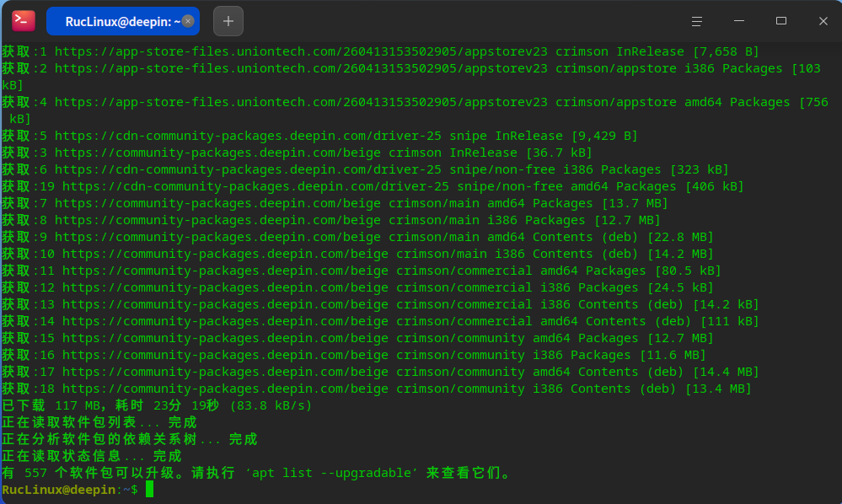Click crimson/main amd64 Contents [22.8 MB] line

pyautogui.click(x=357, y=237)
